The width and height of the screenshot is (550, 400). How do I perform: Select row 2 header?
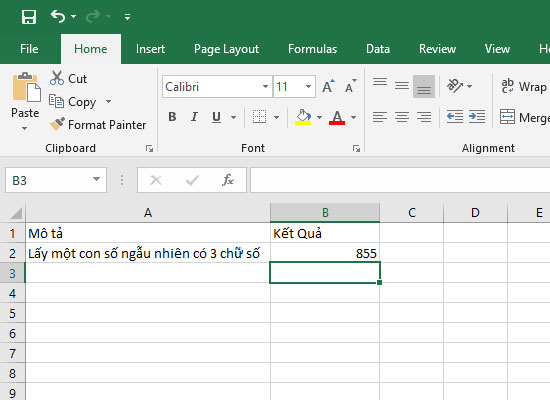pyautogui.click(x=12, y=253)
